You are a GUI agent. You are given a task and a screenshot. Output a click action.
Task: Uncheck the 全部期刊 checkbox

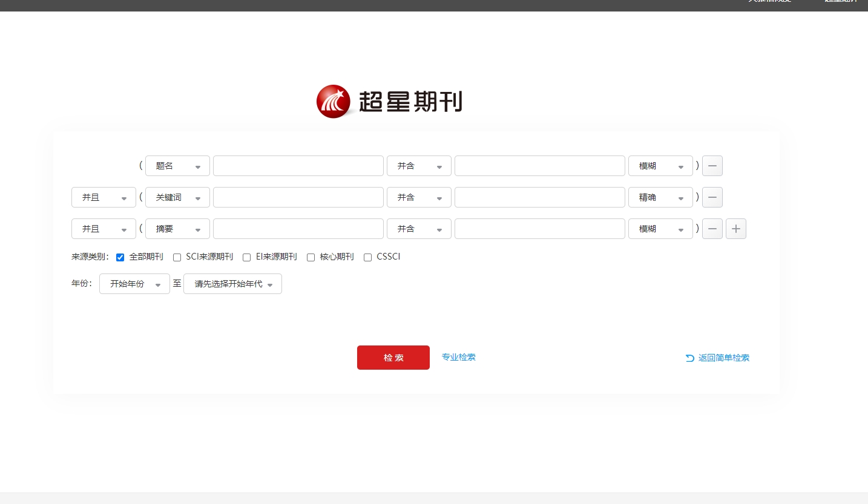(120, 257)
